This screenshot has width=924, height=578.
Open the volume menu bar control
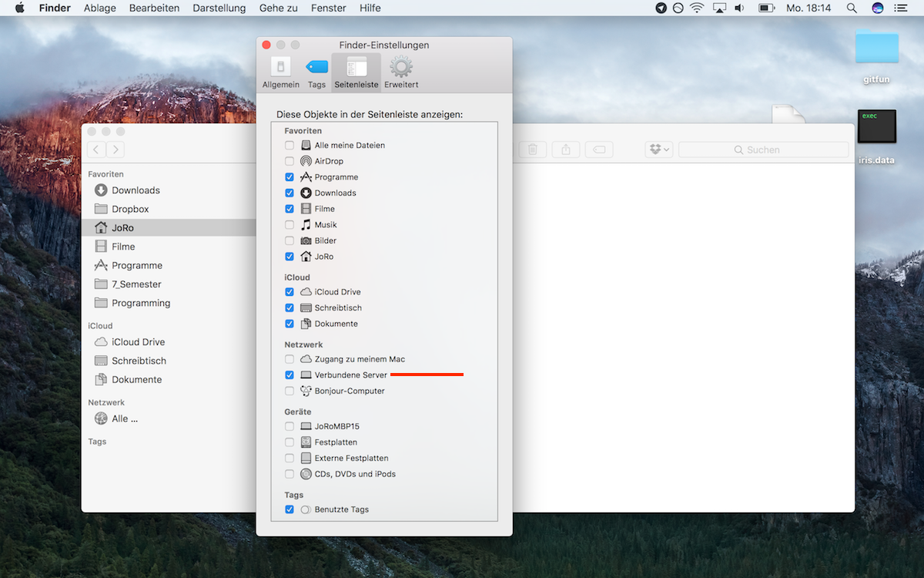[739, 8]
